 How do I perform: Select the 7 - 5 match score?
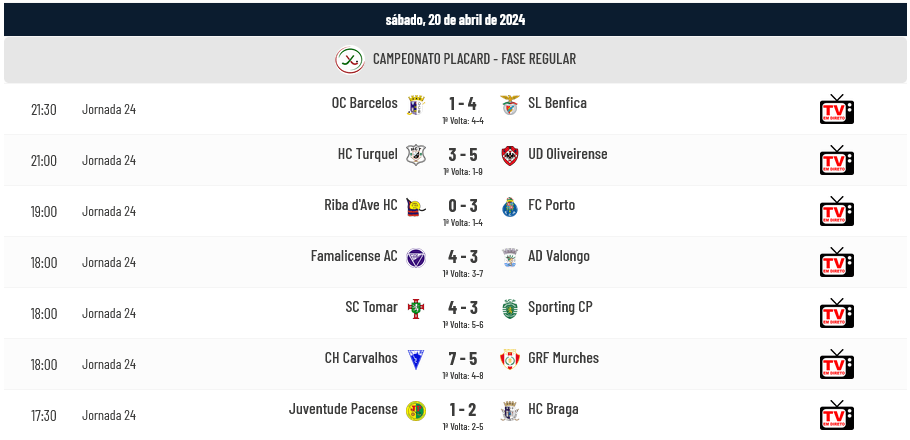[463, 359]
